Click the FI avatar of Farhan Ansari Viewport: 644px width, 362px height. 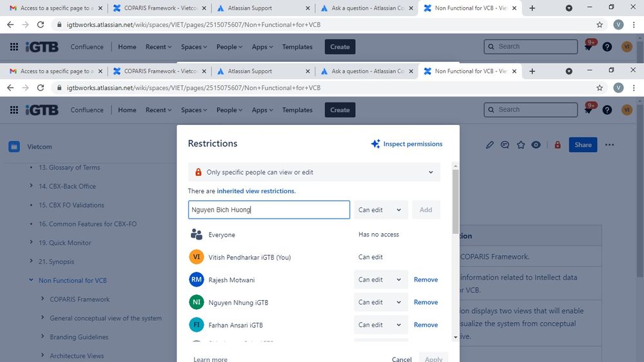(x=197, y=325)
